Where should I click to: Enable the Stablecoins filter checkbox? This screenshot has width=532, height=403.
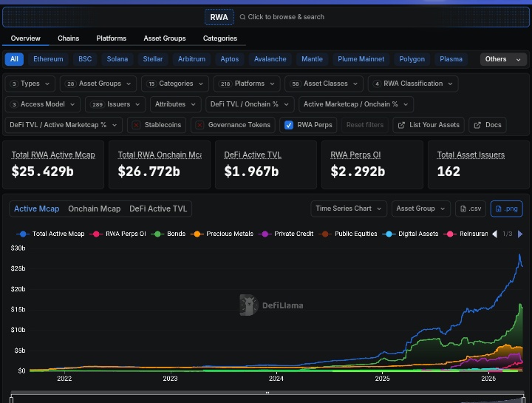coord(136,125)
